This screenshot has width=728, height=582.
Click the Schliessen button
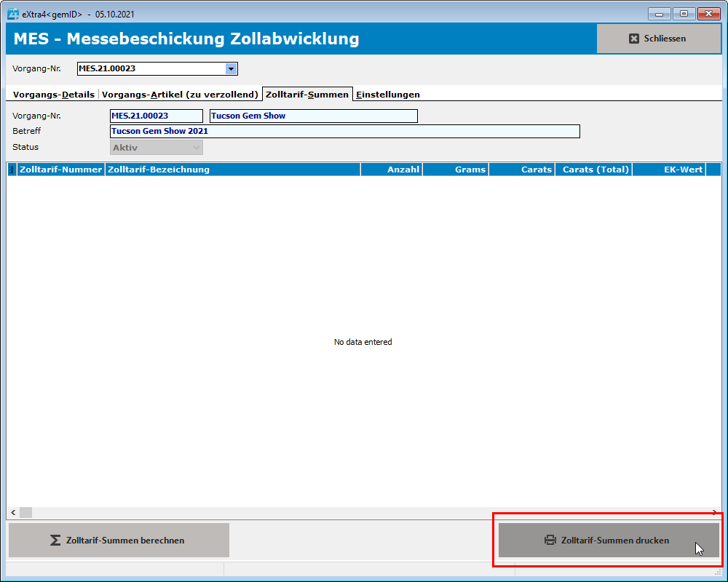pyautogui.click(x=658, y=39)
